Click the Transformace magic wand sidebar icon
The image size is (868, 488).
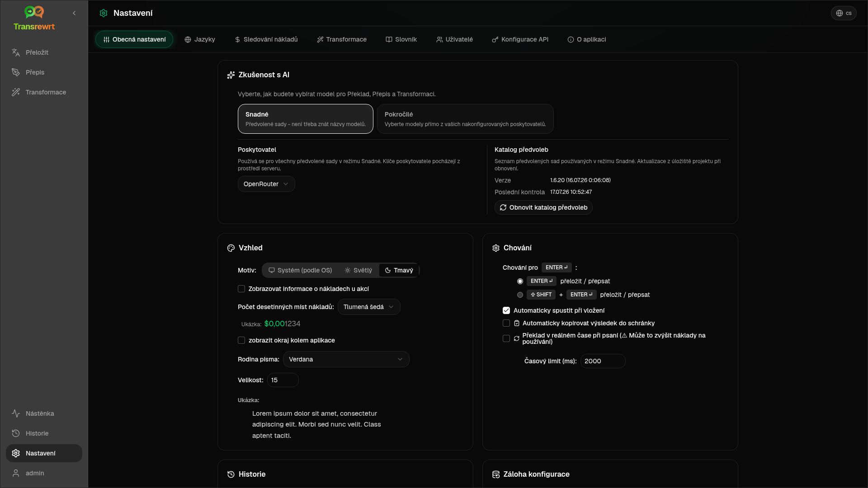[x=16, y=92]
